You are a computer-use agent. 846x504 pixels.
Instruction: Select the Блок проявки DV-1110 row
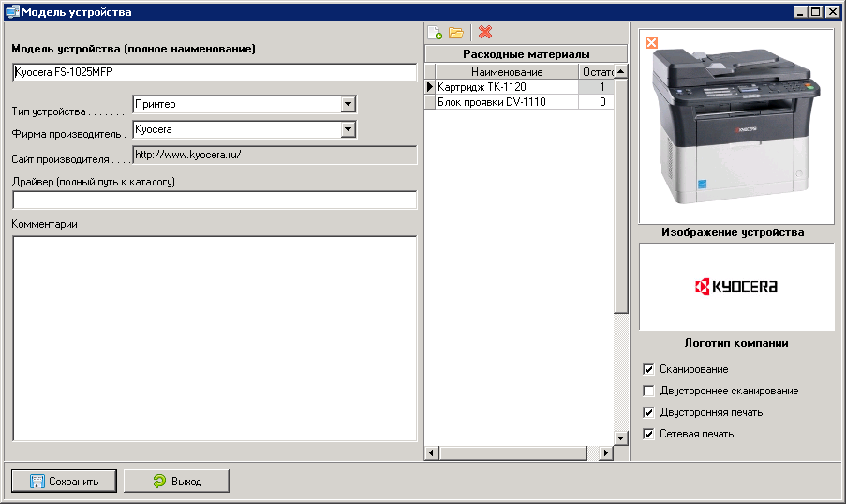[519, 102]
